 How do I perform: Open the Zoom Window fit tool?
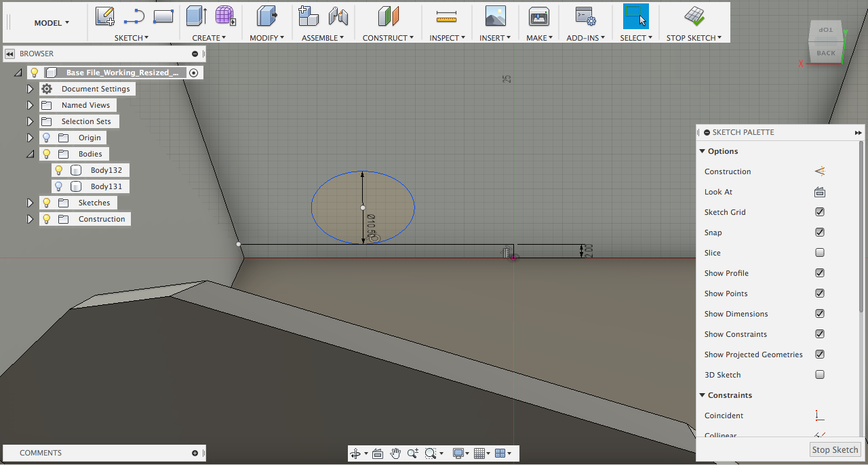[x=431, y=453]
